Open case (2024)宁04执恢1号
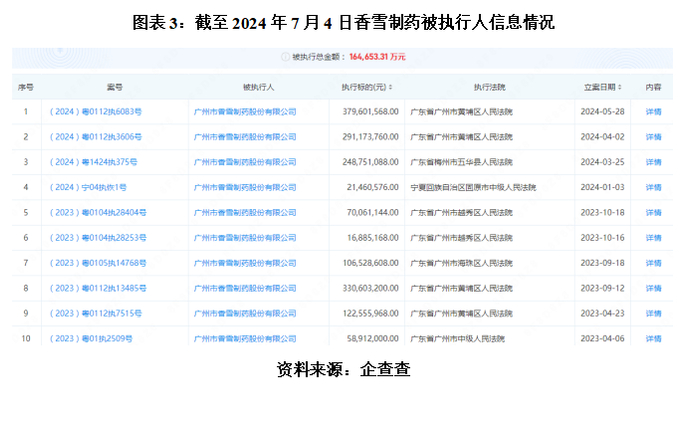 (88, 187)
